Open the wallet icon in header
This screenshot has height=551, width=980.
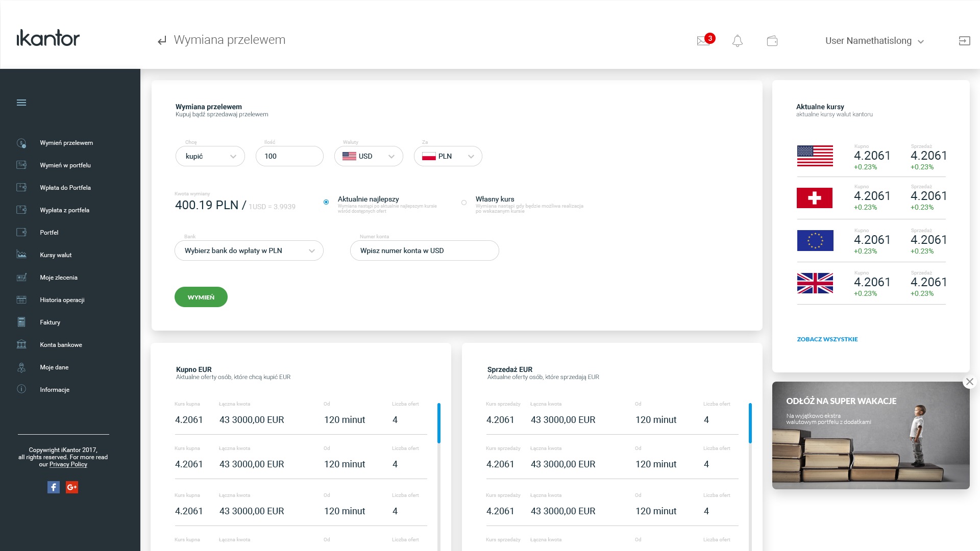pyautogui.click(x=772, y=41)
